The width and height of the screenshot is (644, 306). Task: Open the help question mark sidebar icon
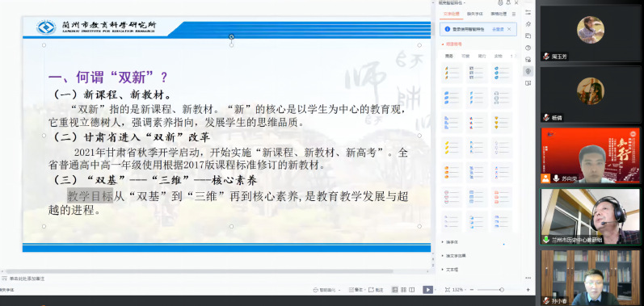[528, 48]
